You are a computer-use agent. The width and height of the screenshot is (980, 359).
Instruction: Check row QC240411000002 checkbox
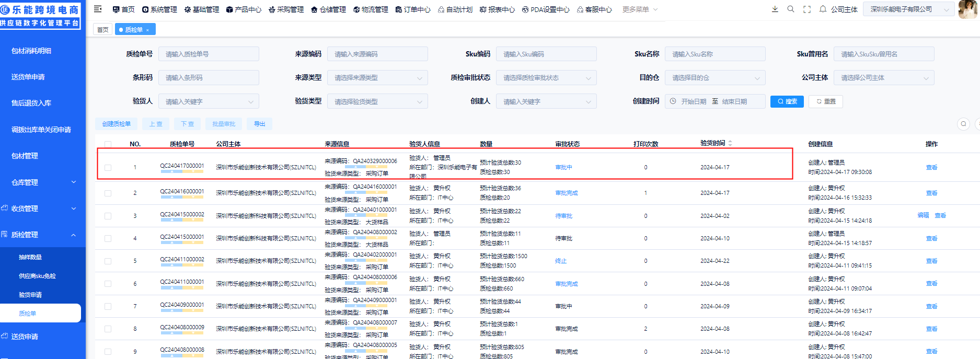[x=108, y=261]
